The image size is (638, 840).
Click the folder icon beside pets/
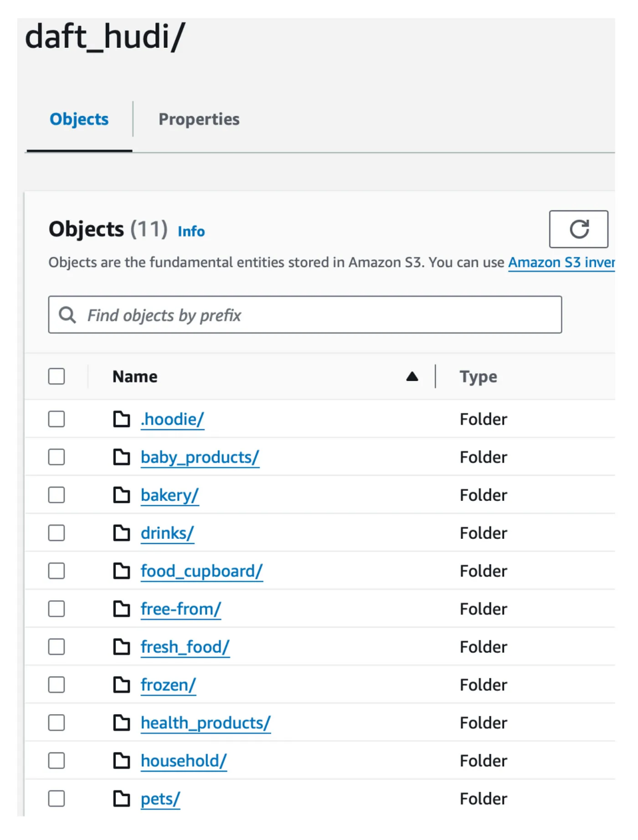pos(122,799)
